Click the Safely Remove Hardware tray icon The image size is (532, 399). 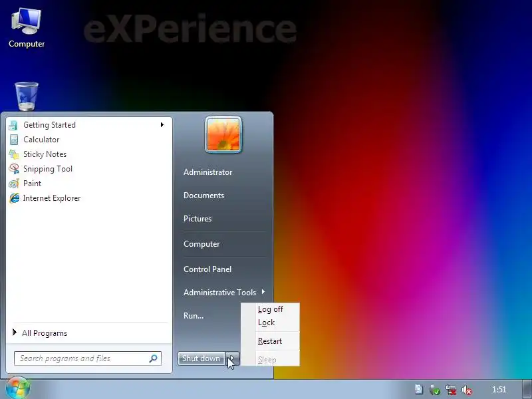435,390
